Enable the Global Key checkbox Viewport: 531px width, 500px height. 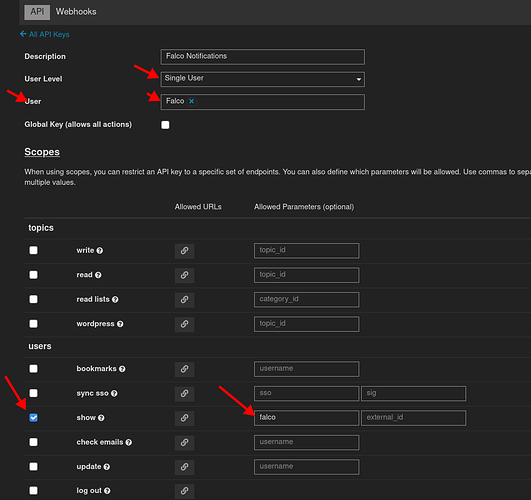click(x=165, y=125)
